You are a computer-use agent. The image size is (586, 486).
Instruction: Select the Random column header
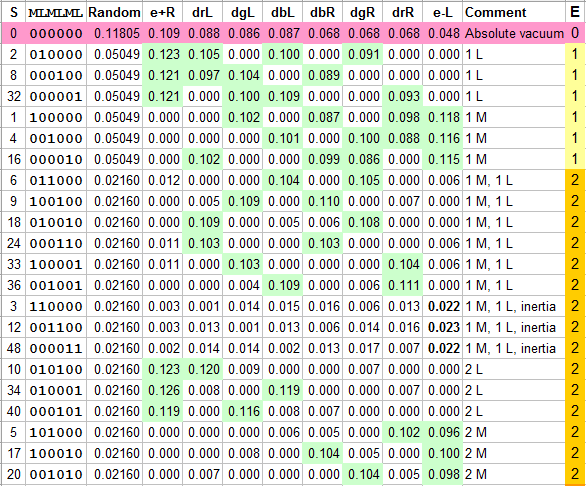point(114,12)
